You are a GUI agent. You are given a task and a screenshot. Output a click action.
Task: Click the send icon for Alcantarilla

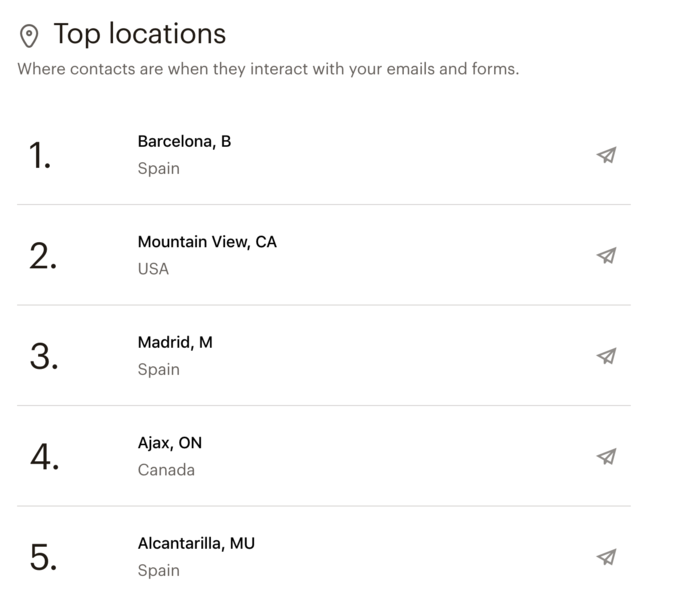pos(606,557)
